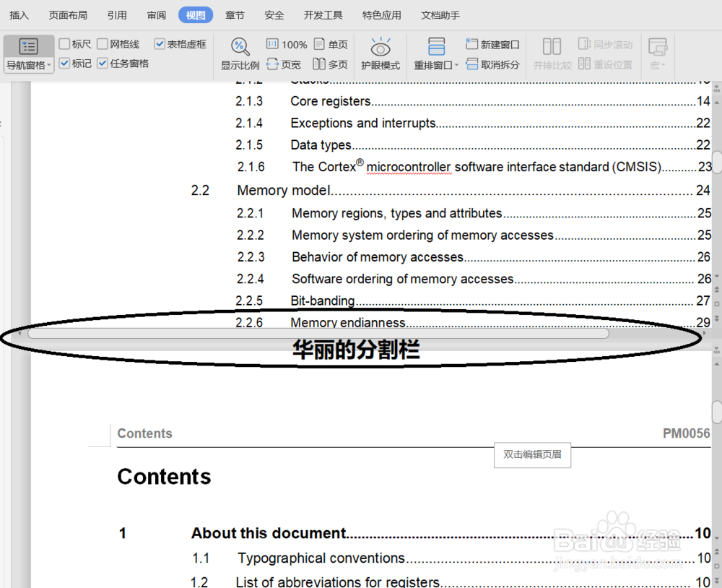Click the 'PM0056' header text
722x588 pixels.
tap(686, 433)
